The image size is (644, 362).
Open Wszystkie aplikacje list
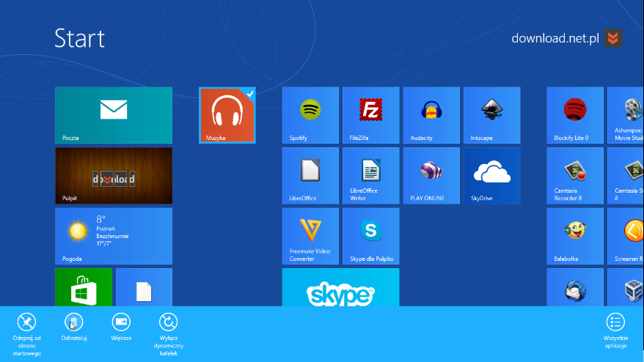(x=615, y=330)
